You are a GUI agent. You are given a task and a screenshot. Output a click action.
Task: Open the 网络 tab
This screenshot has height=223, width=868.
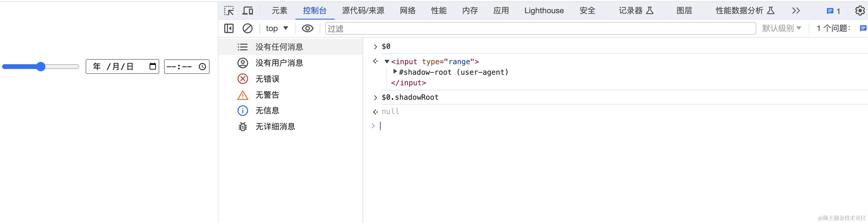pyautogui.click(x=408, y=11)
